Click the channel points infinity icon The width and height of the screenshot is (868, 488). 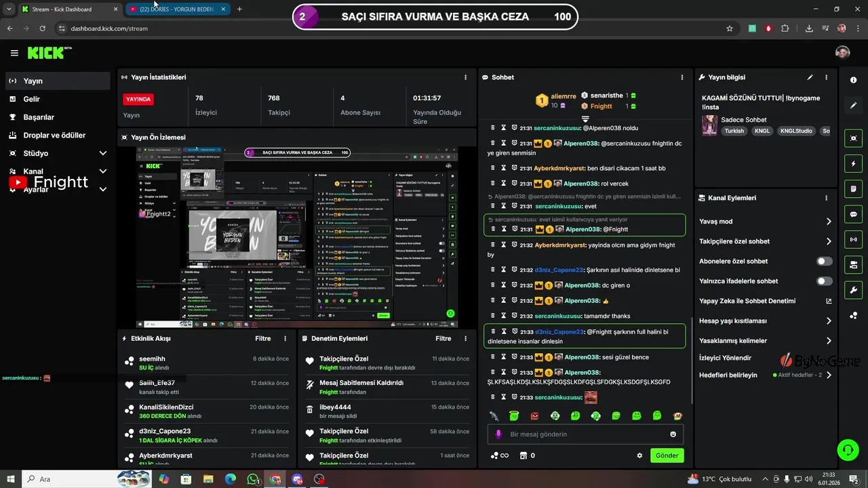pos(500,455)
